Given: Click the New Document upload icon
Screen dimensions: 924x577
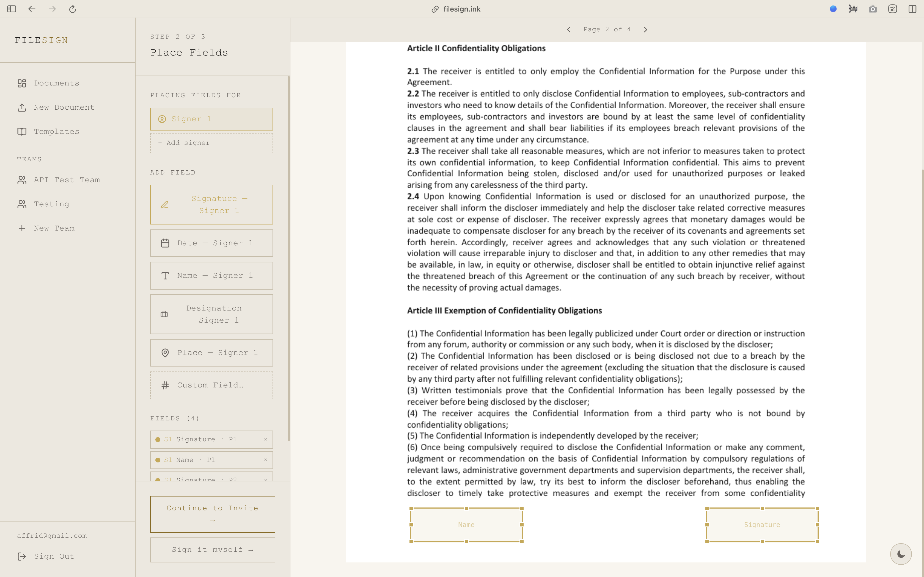Looking at the screenshot, I should coord(22,108).
